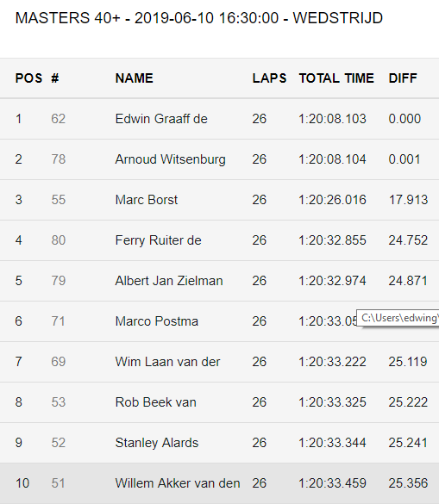
Task: Click Stanley Alards in position 9
Action: [157, 443]
